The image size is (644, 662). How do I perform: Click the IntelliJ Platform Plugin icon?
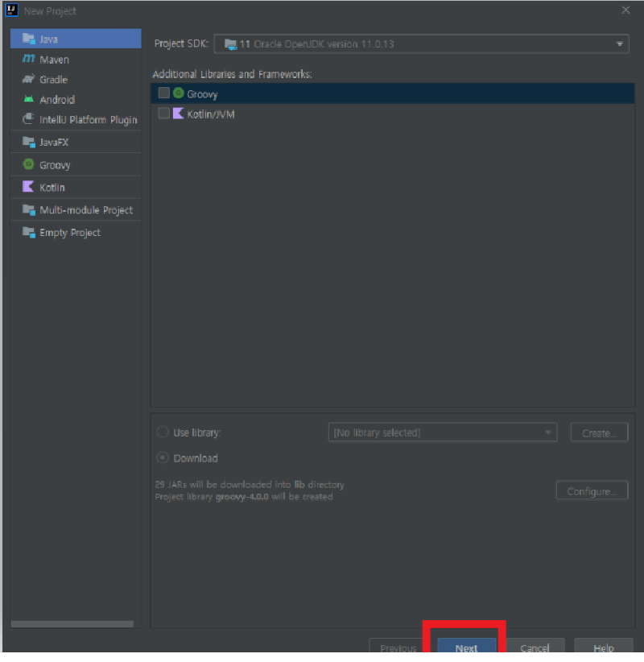29,119
